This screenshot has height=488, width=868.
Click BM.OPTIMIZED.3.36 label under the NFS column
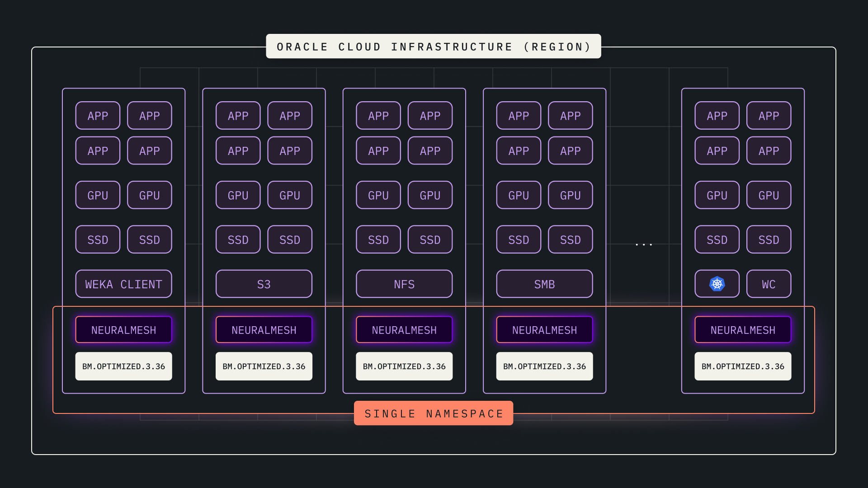404,366
